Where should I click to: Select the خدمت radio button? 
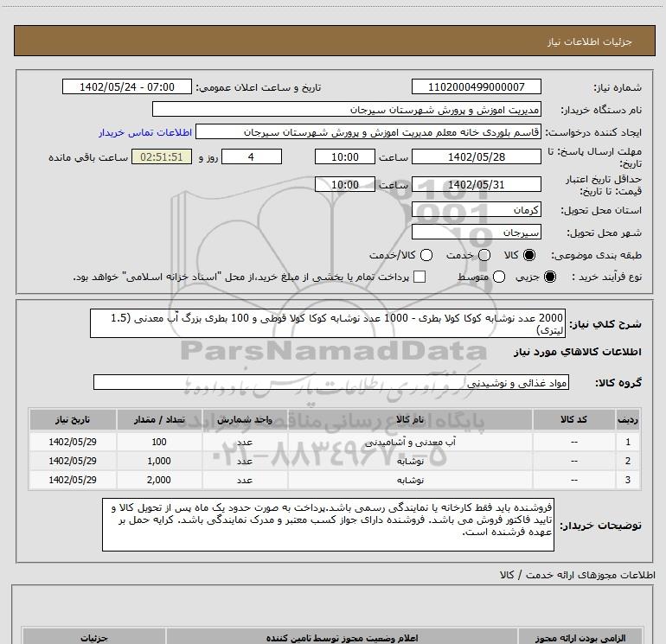tap(484, 255)
